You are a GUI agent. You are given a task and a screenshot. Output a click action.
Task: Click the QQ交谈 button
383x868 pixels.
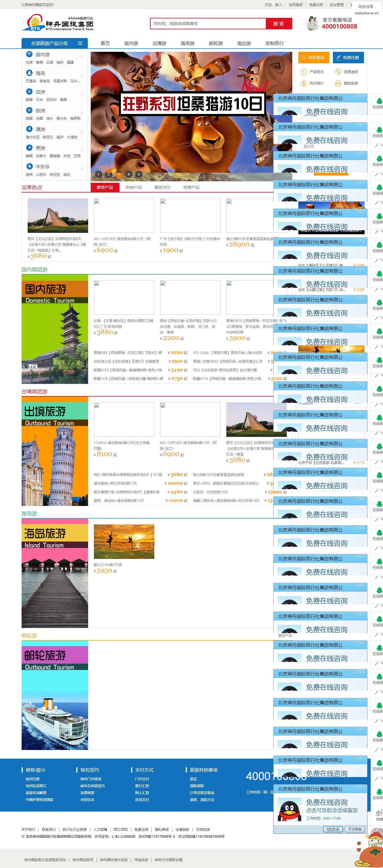point(333,829)
